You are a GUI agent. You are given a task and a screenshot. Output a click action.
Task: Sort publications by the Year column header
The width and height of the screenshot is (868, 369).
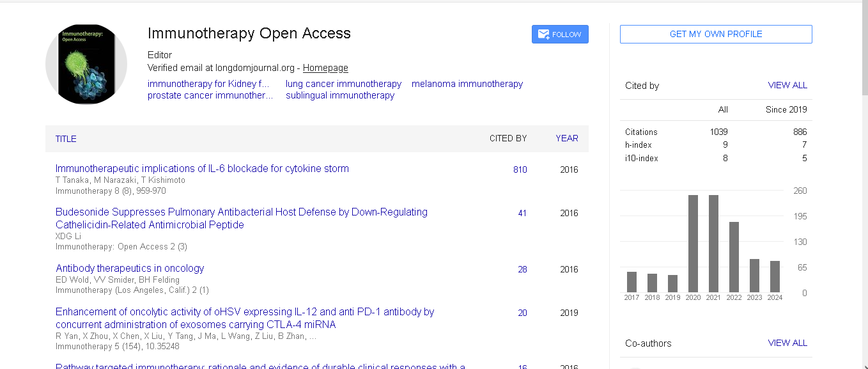[x=566, y=138]
